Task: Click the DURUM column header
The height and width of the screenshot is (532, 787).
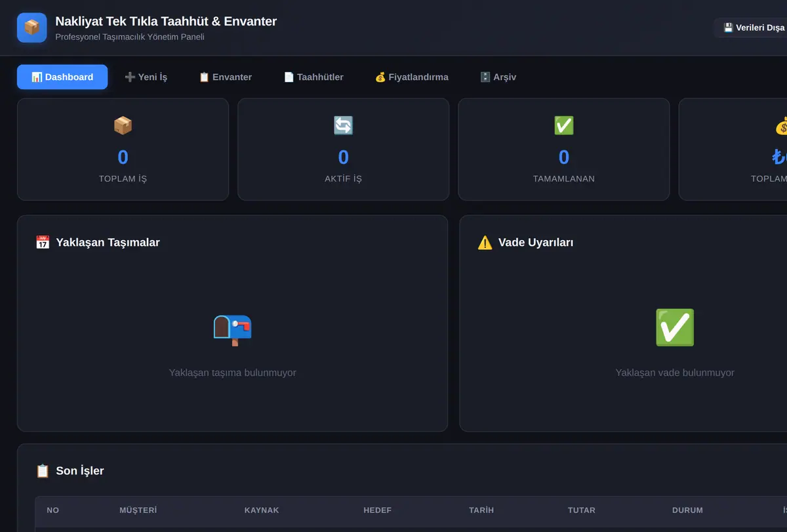Action: tap(687, 510)
